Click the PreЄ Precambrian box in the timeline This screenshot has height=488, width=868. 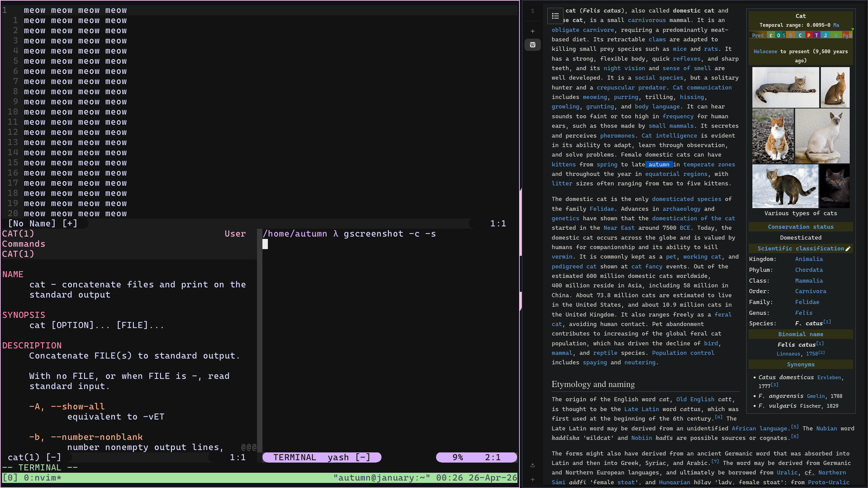click(758, 35)
